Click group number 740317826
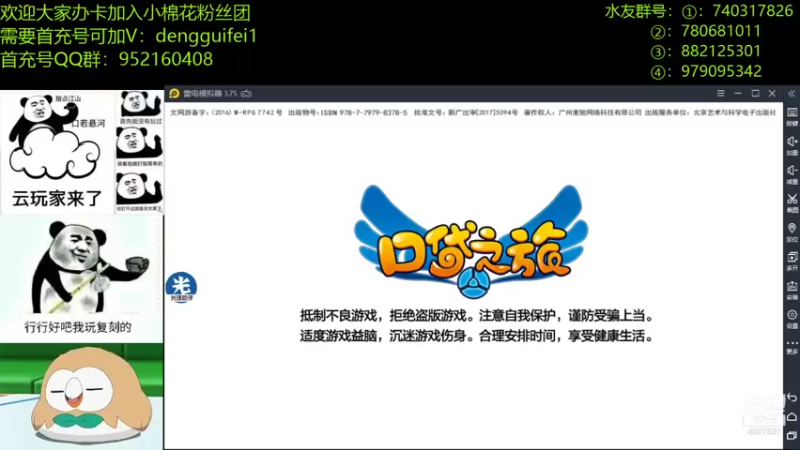The width and height of the screenshot is (800, 450). coord(753,11)
